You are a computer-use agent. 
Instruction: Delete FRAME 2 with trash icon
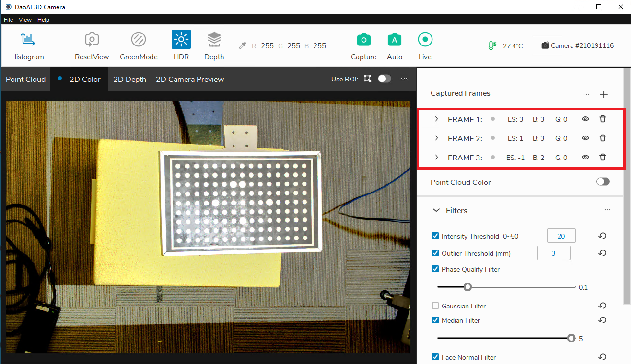[603, 138]
